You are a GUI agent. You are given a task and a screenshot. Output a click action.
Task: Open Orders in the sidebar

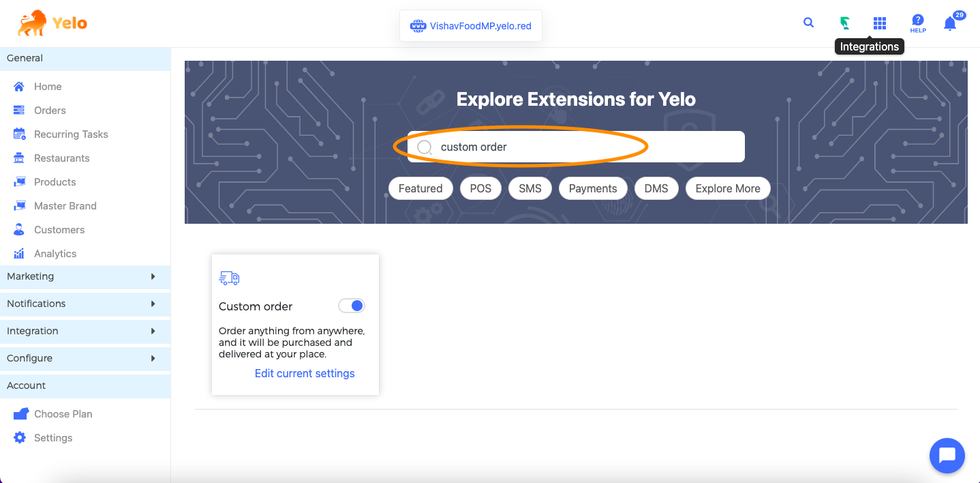[50, 111]
